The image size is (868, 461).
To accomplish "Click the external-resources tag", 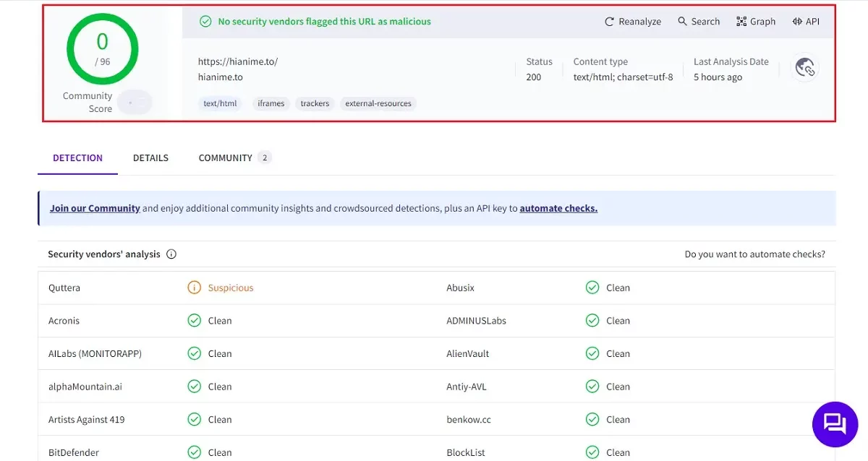I will tap(378, 103).
